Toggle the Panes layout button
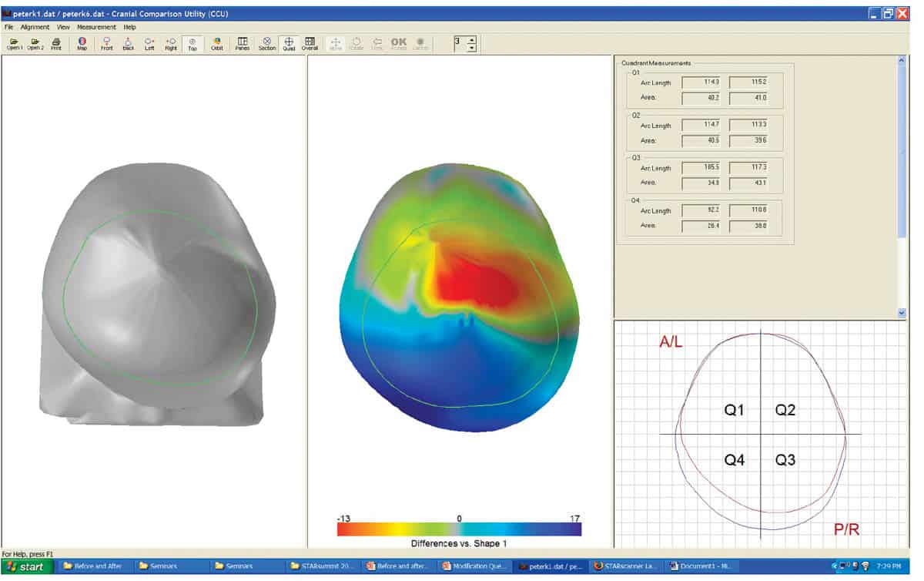 coord(243,43)
